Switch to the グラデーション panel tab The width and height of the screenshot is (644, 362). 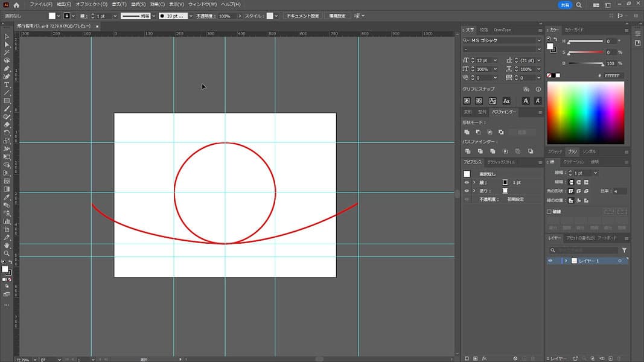point(573,162)
